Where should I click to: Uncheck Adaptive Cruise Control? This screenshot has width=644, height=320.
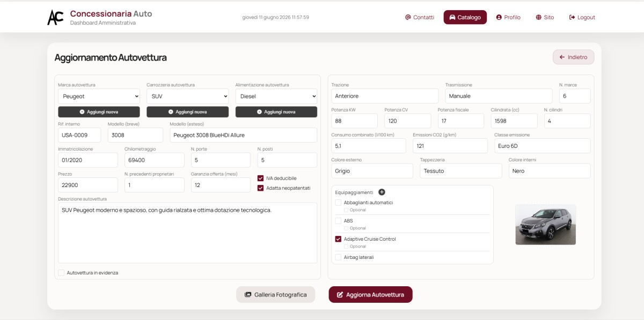(338, 239)
